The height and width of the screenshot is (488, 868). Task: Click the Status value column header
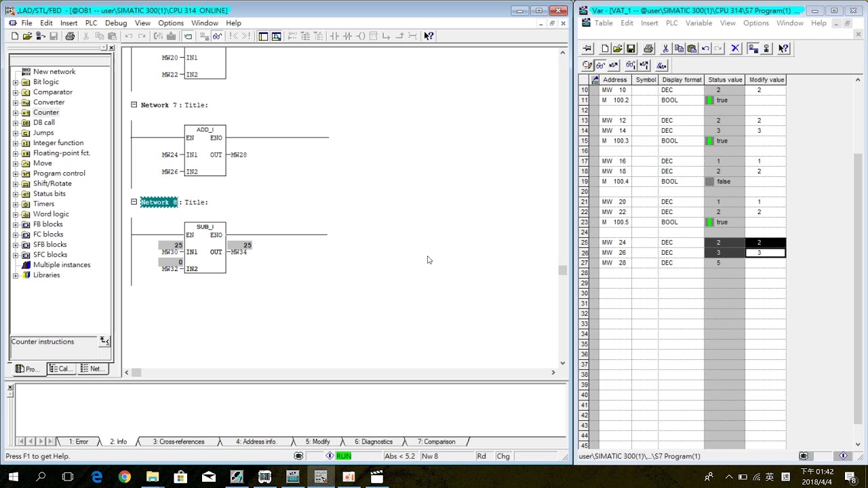724,80
